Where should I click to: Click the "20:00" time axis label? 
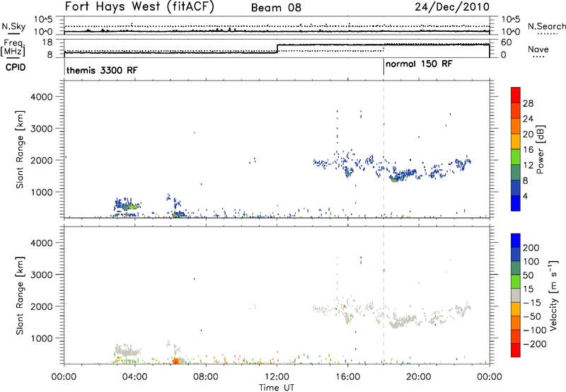point(419,377)
